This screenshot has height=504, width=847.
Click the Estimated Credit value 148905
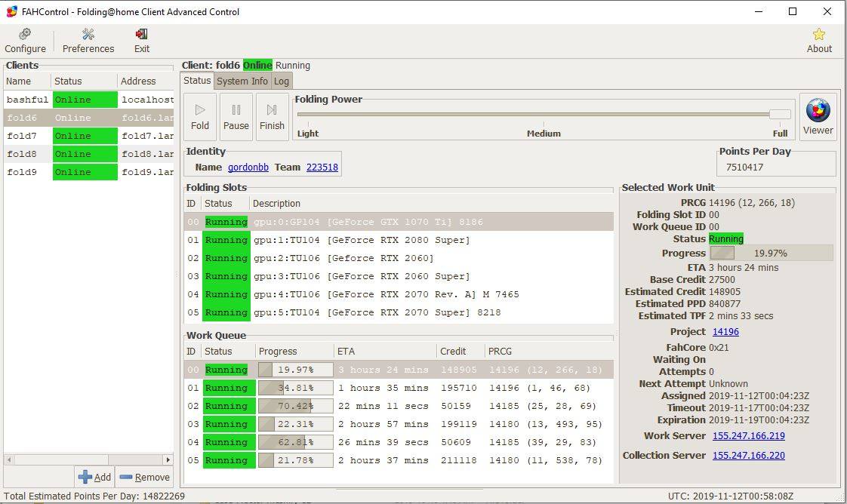(725, 292)
